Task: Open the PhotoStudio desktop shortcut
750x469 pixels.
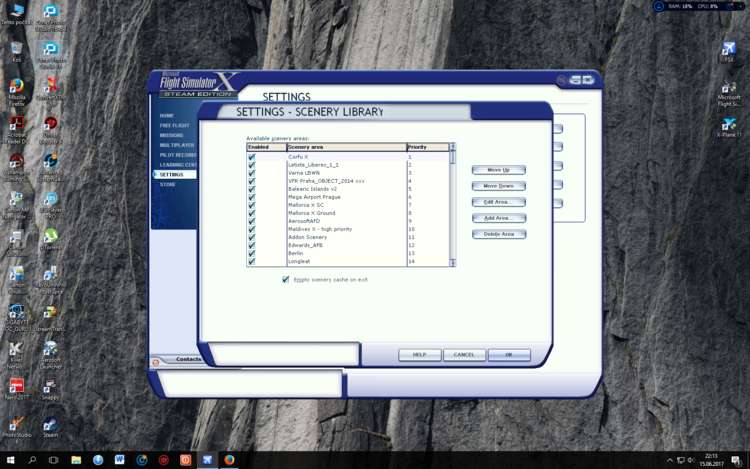Action: coord(17,425)
